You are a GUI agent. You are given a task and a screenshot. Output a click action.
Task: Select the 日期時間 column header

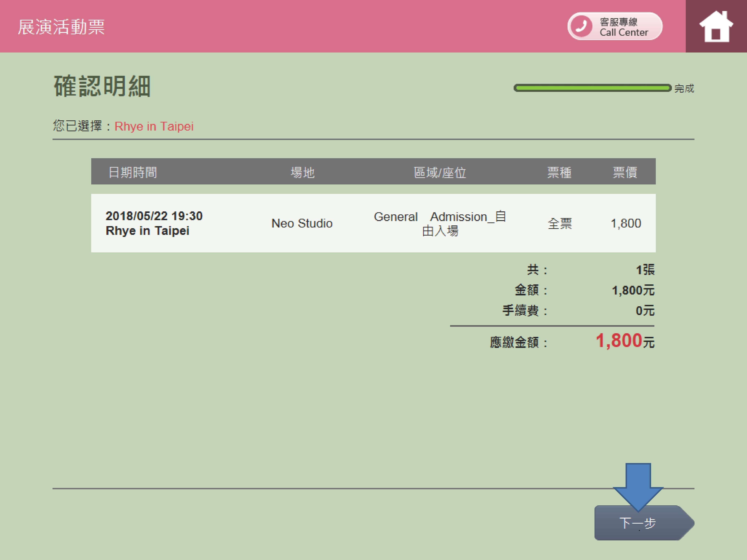132,172
